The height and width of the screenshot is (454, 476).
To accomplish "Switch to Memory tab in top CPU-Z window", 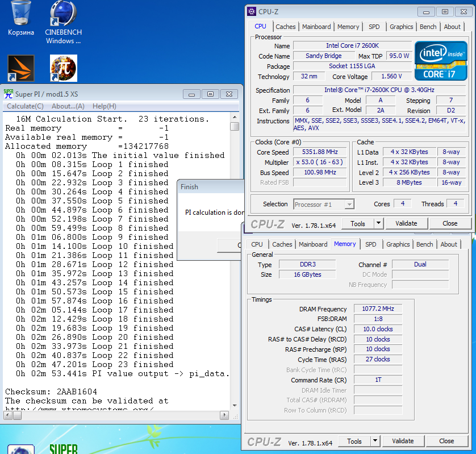I will coord(348,27).
